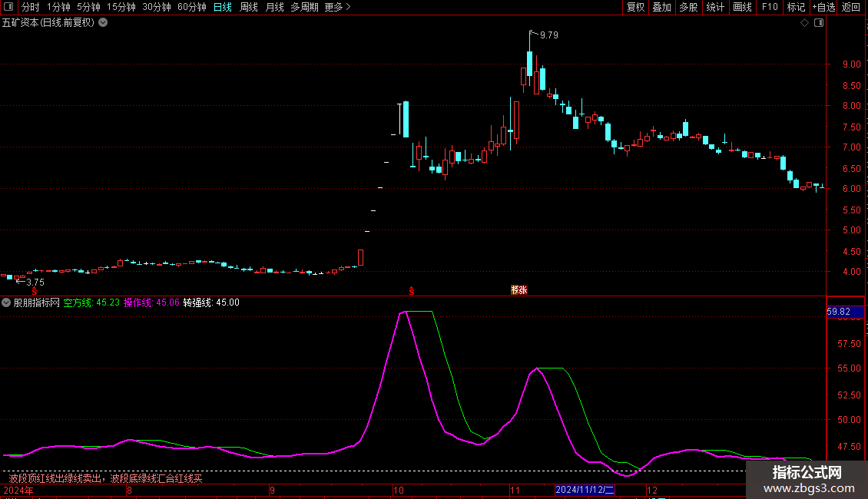This screenshot has height=499, width=868.
Task: Click the red S marker near 3.75 low
Action: click(35, 292)
